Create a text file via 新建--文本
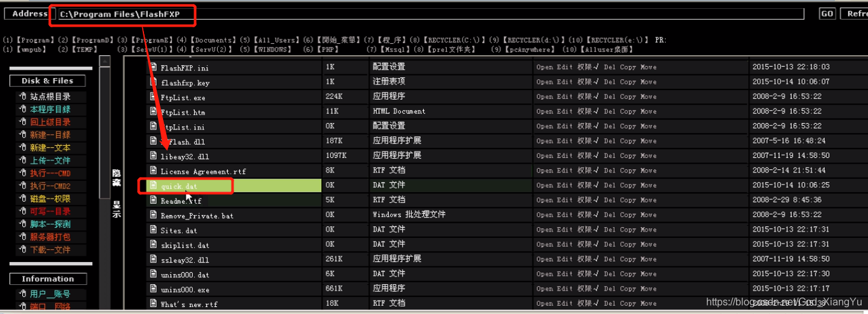The image size is (868, 314). tap(50, 148)
